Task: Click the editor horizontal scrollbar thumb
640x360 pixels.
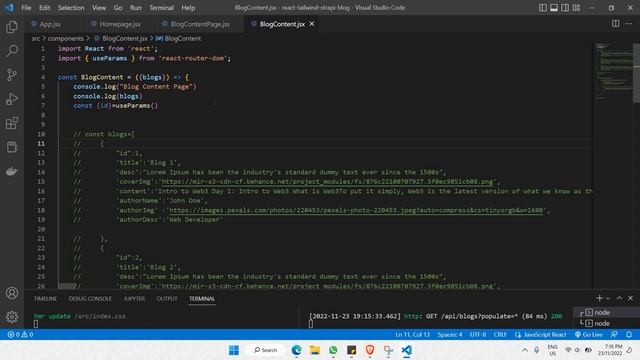Action: pos(67,286)
